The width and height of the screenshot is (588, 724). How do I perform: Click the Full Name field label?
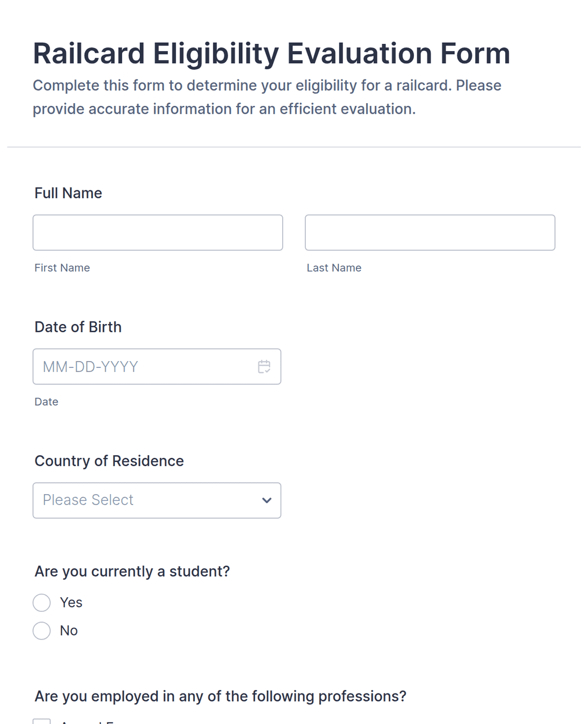pyautogui.click(x=68, y=193)
